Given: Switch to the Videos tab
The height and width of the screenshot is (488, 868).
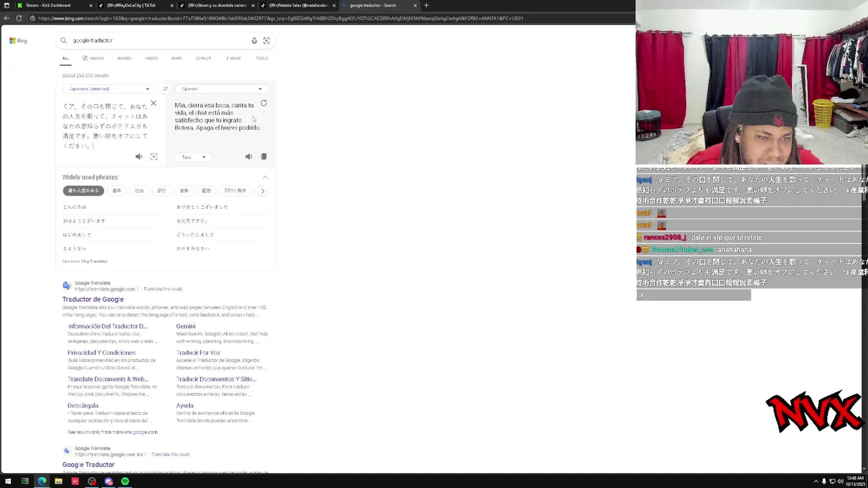Looking at the screenshot, I should [x=151, y=58].
